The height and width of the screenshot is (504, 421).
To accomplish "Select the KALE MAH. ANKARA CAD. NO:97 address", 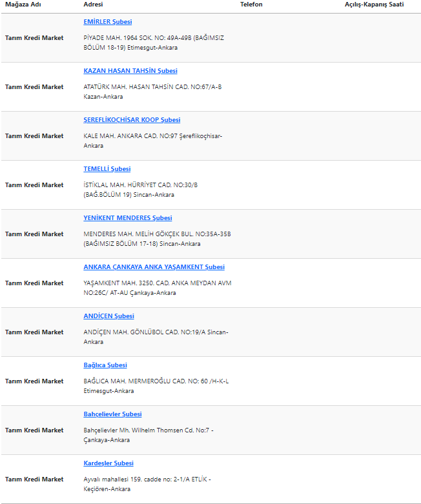I will [153, 141].
